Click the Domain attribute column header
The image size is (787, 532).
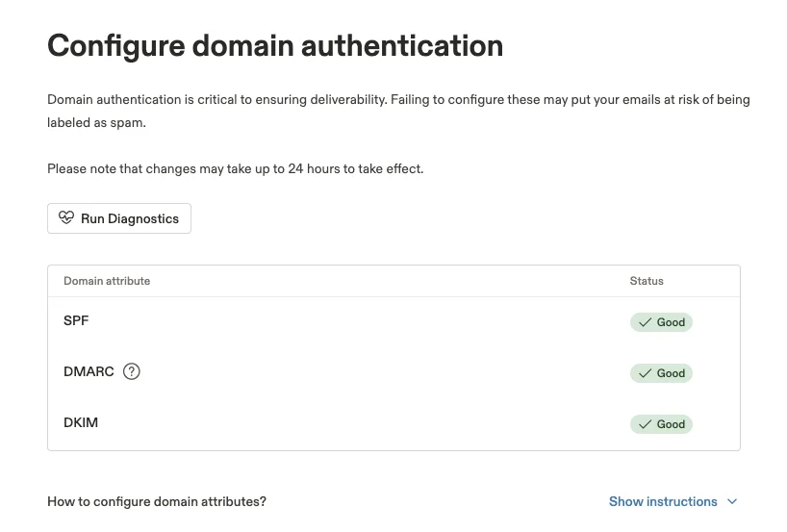point(107,281)
